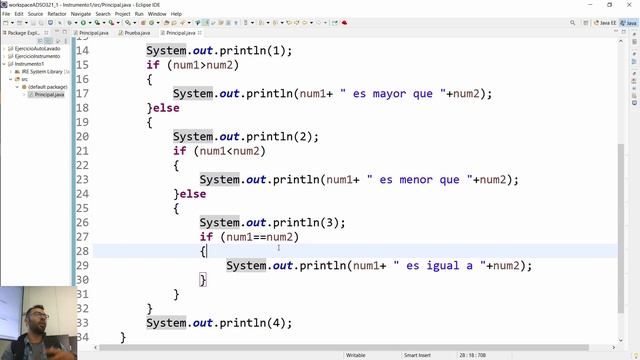The width and height of the screenshot is (640, 360).
Task: Collapse the Instrumento1 project
Action: point(4,64)
